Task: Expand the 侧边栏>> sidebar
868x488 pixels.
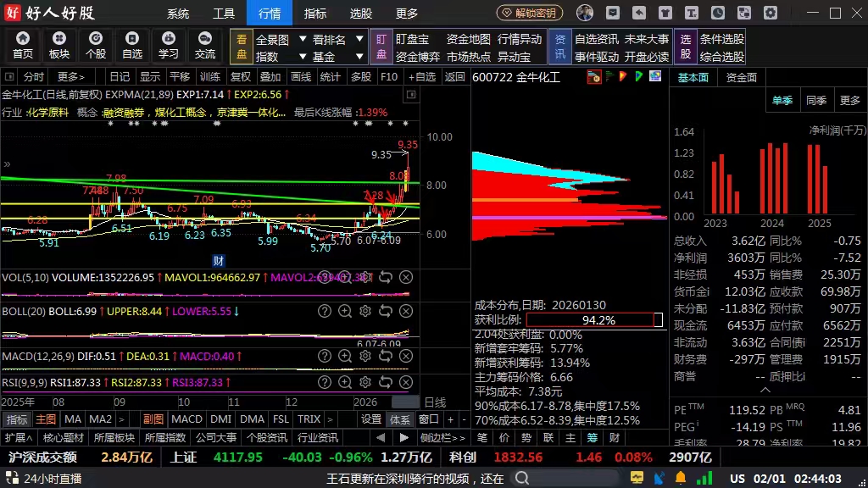Action: pos(442,438)
